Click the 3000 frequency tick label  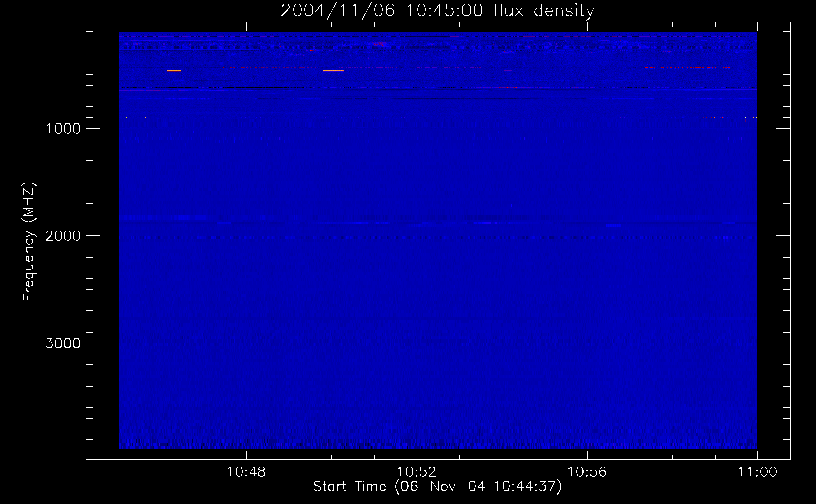pos(63,343)
